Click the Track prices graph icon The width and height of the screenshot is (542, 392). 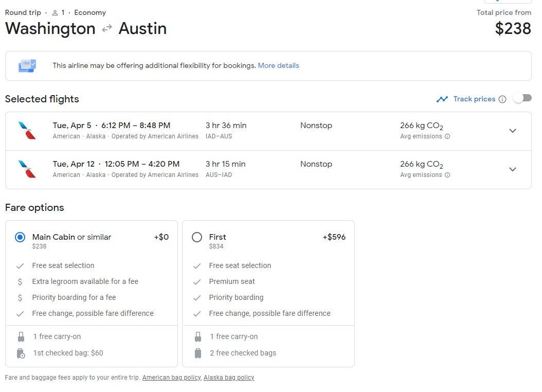coord(442,99)
